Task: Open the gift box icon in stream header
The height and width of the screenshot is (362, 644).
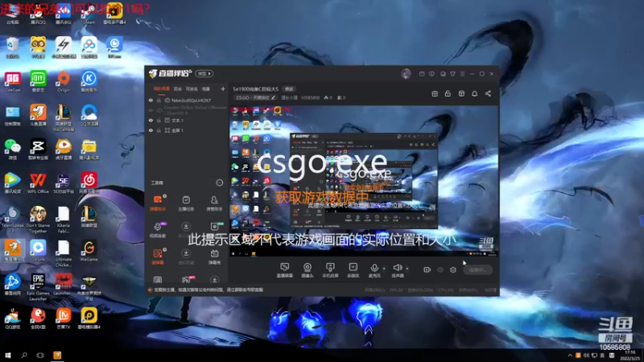Action: pos(435,93)
